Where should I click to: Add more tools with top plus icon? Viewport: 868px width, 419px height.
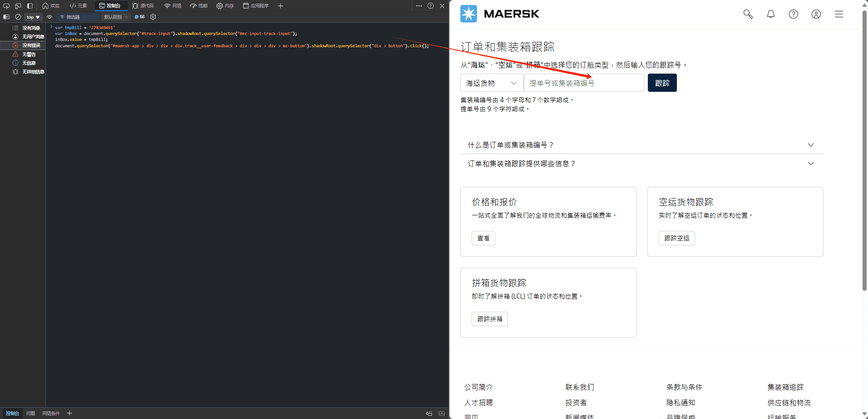tap(281, 6)
